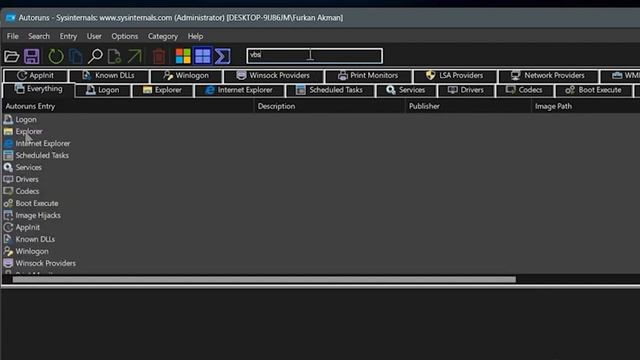This screenshot has height=360, width=640.
Task: Select the AppInit list row
Action: (27, 227)
